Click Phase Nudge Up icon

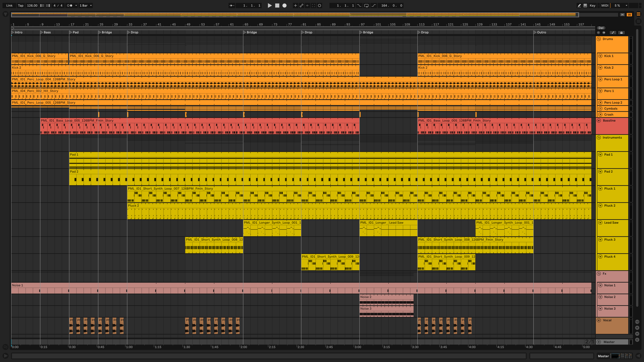48,6
